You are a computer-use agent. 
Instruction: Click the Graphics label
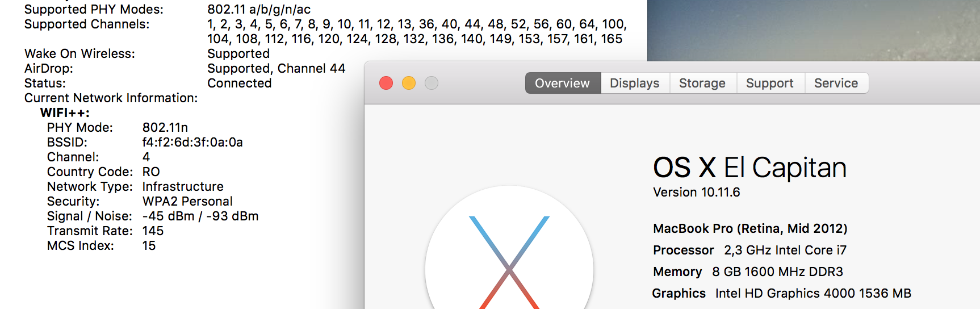click(x=679, y=293)
